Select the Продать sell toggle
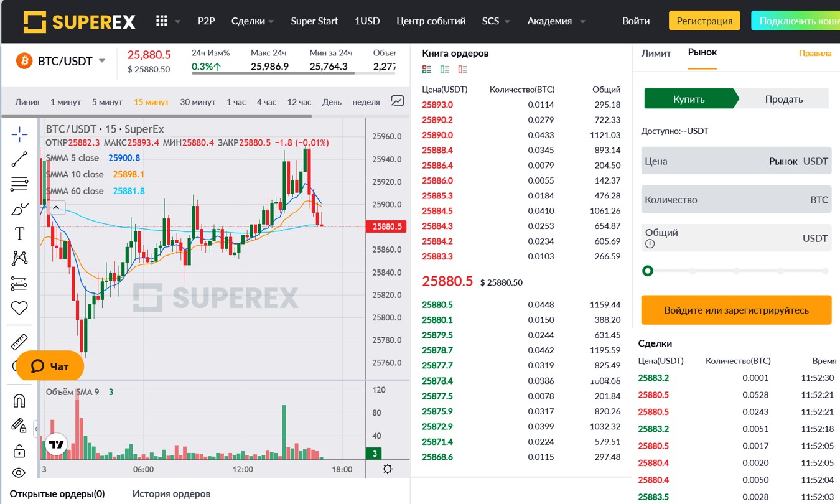 click(x=784, y=99)
